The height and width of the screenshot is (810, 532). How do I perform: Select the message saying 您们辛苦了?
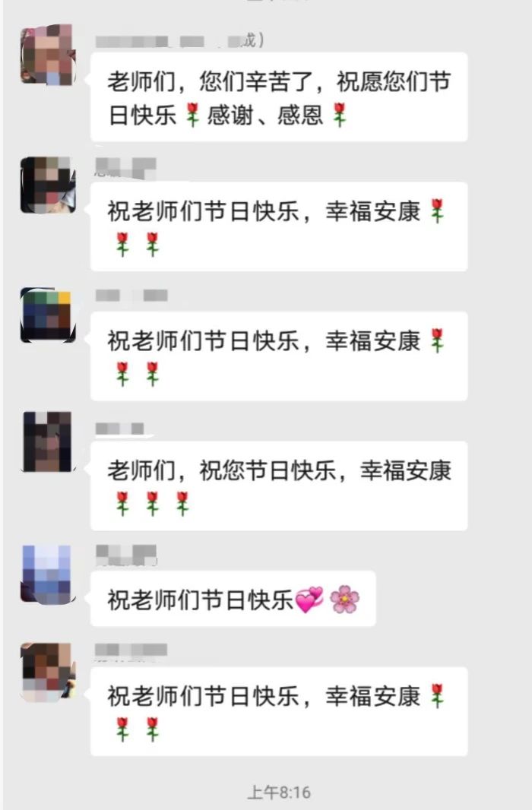coord(279,97)
